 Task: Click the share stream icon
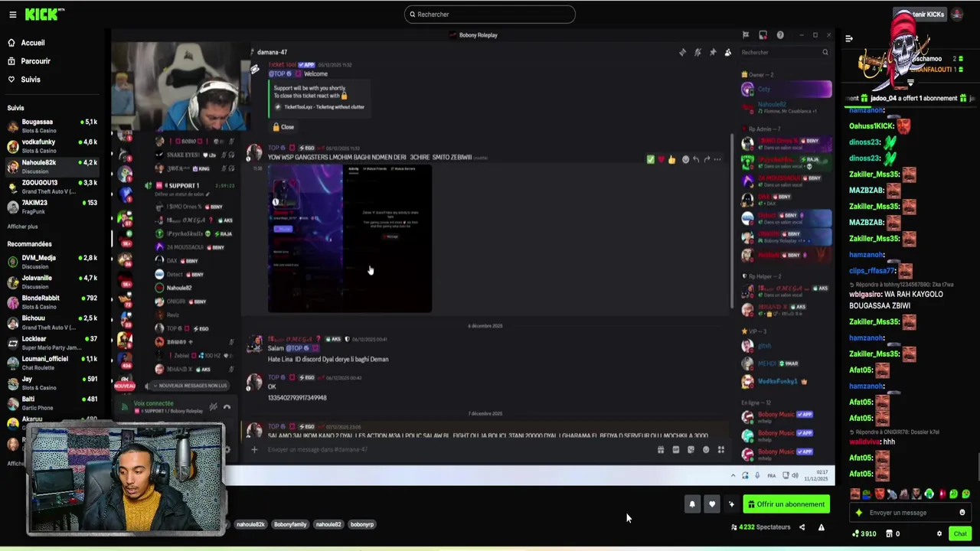pyautogui.click(x=802, y=527)
